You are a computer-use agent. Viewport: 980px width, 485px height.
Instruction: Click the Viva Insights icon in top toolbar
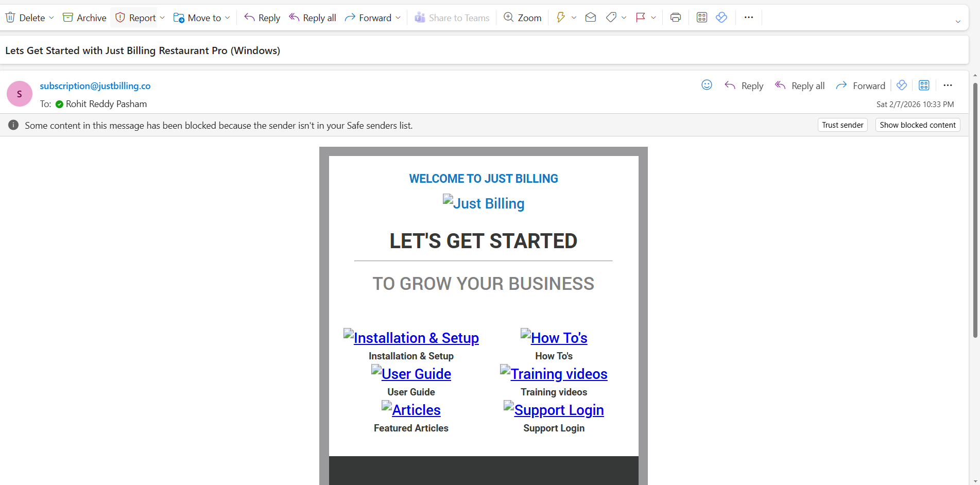point(721,18)
